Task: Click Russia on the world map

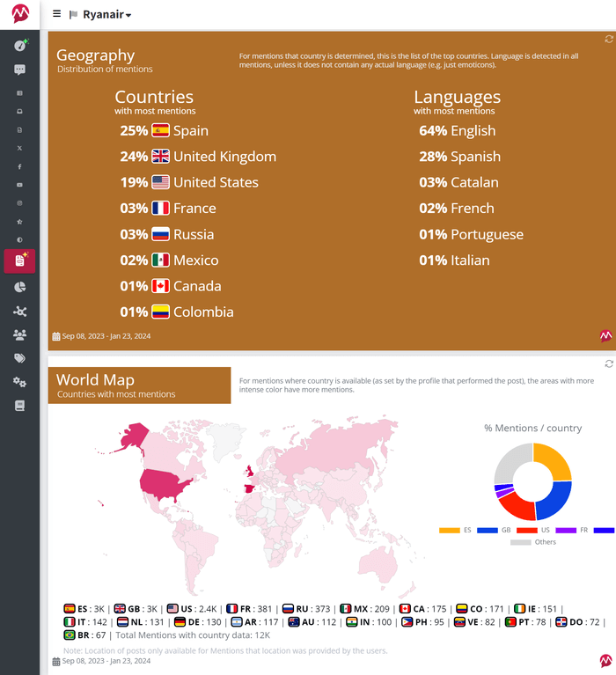Action: (336, 448)
